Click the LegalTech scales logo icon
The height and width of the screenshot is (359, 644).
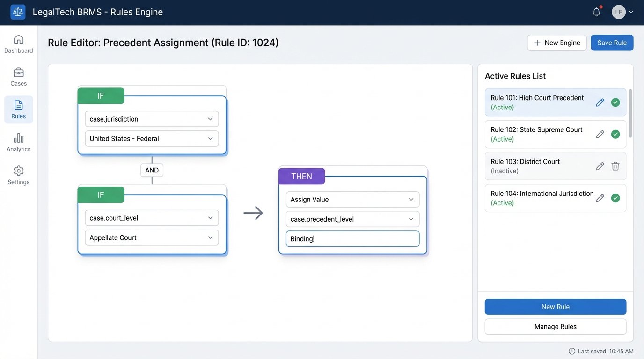pos(18,11)
